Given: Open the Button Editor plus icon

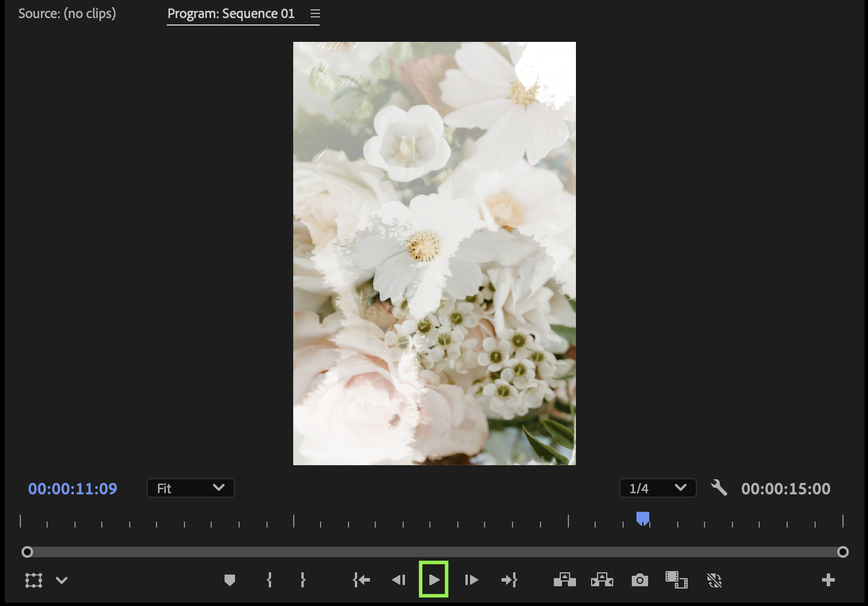Looking at the screenshot, I should 828,580.
